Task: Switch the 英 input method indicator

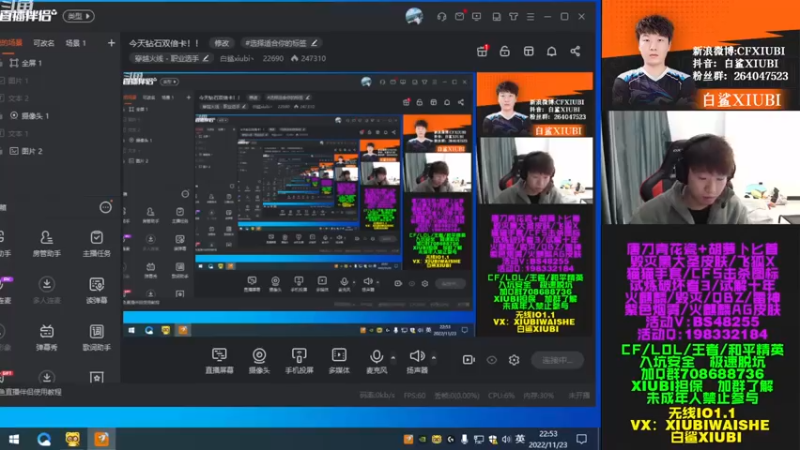Action: (520, 439)
